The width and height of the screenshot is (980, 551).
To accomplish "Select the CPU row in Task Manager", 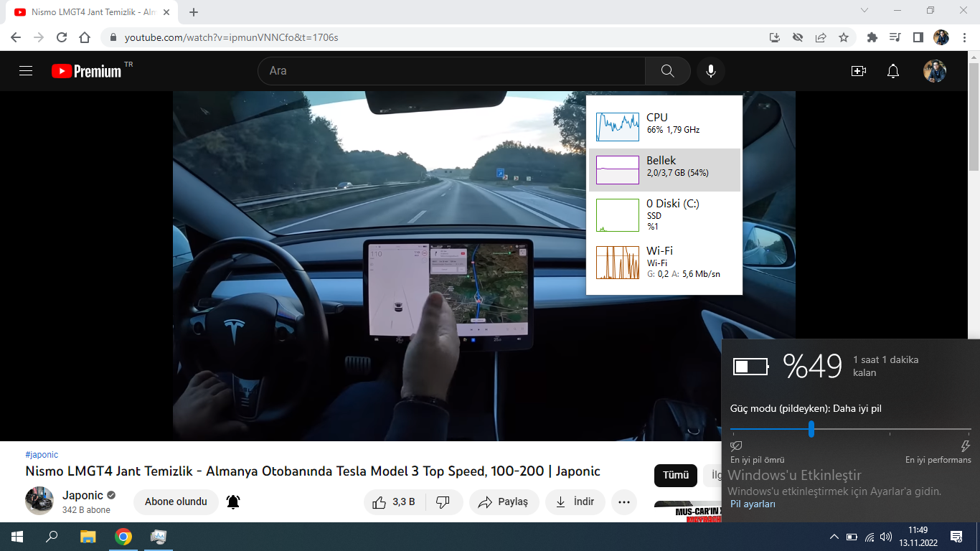I will click(664, 127).
